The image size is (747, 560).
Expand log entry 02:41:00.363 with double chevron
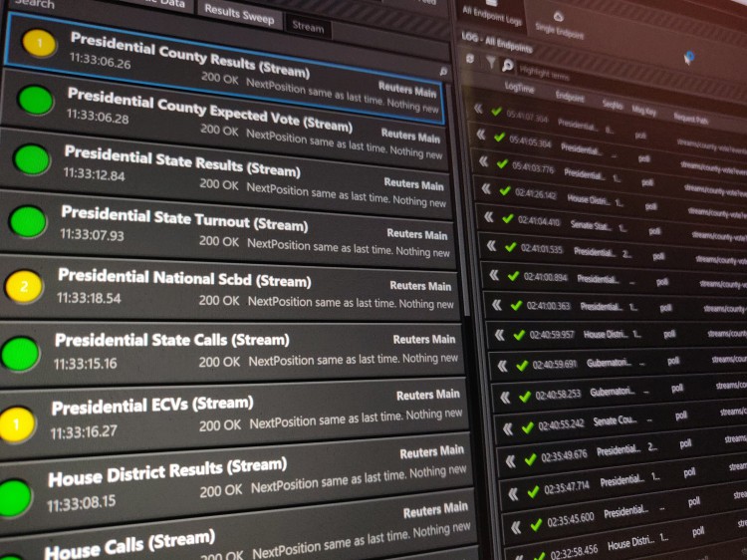[496, 305]
